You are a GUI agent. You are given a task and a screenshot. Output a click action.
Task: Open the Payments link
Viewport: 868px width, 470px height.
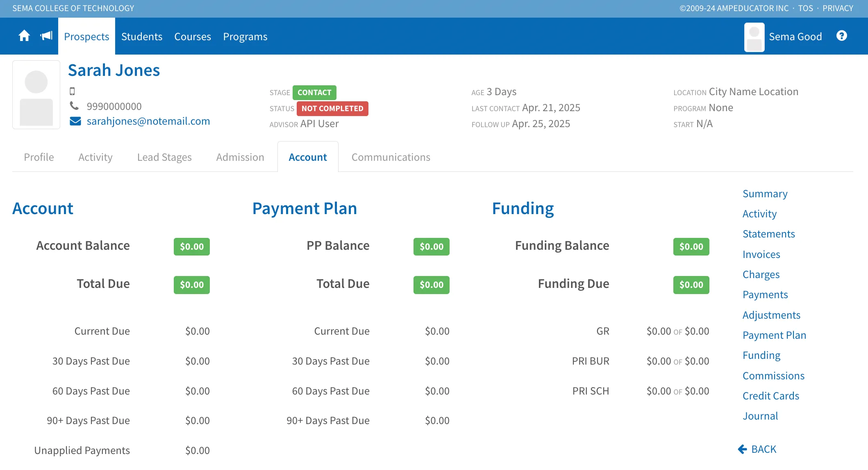coord(765,294)
